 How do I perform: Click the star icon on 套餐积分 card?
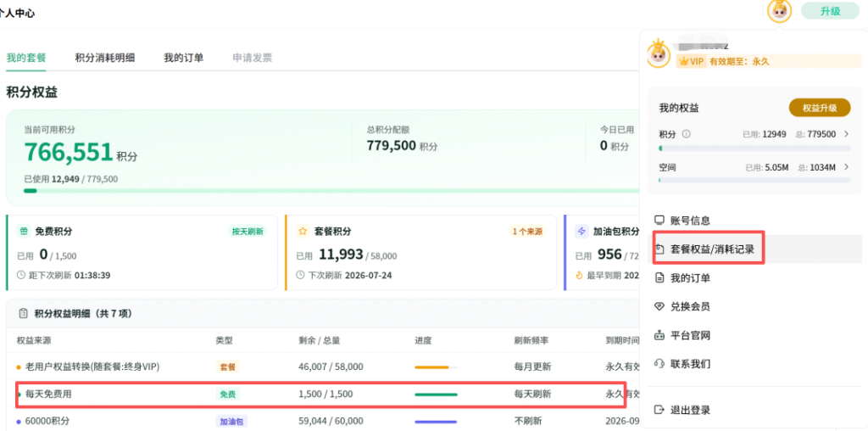303,231
